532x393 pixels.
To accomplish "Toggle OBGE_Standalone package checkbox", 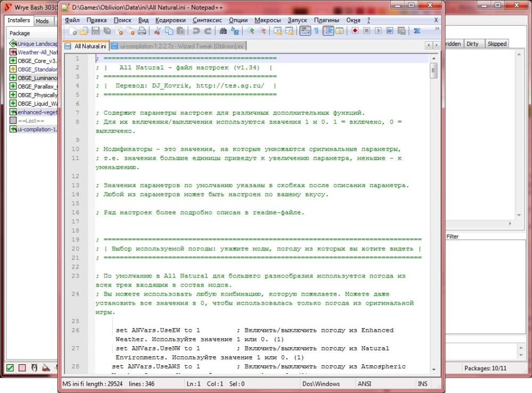I will coord(13,69).
